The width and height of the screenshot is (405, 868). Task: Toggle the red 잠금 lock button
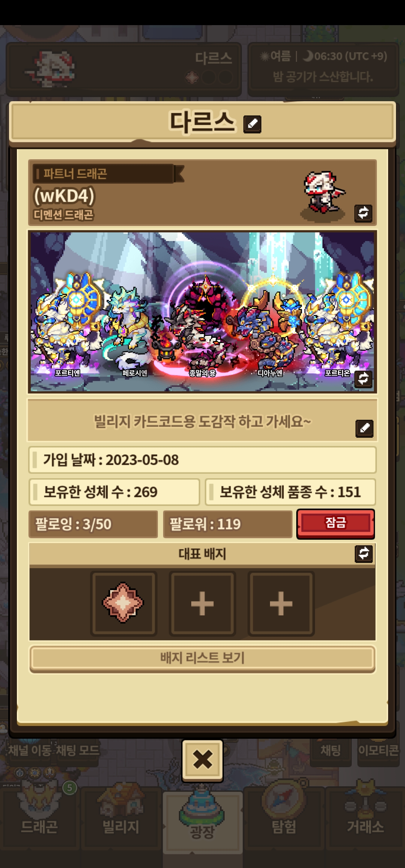(x=336, y=524)
